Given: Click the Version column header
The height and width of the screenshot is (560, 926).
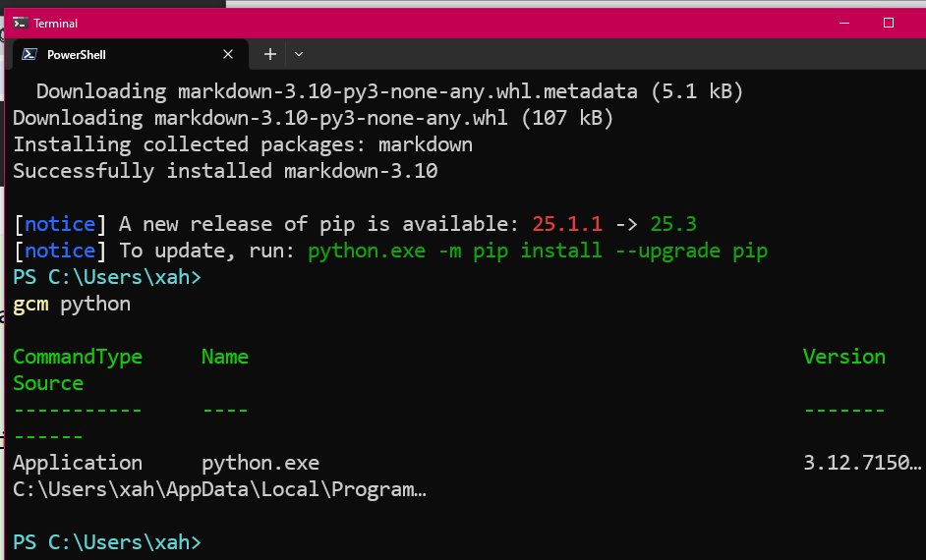Looking at the screenshot, I should tap(843, 357).
